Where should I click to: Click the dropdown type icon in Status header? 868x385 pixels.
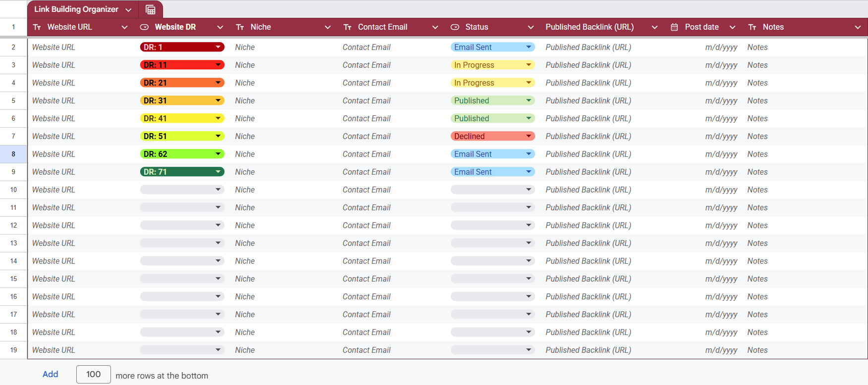[x=455, y=27]
